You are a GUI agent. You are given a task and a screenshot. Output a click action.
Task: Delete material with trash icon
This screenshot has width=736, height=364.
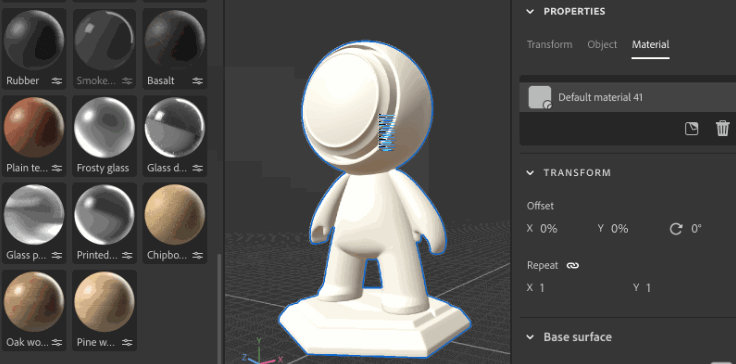point(723,128)
